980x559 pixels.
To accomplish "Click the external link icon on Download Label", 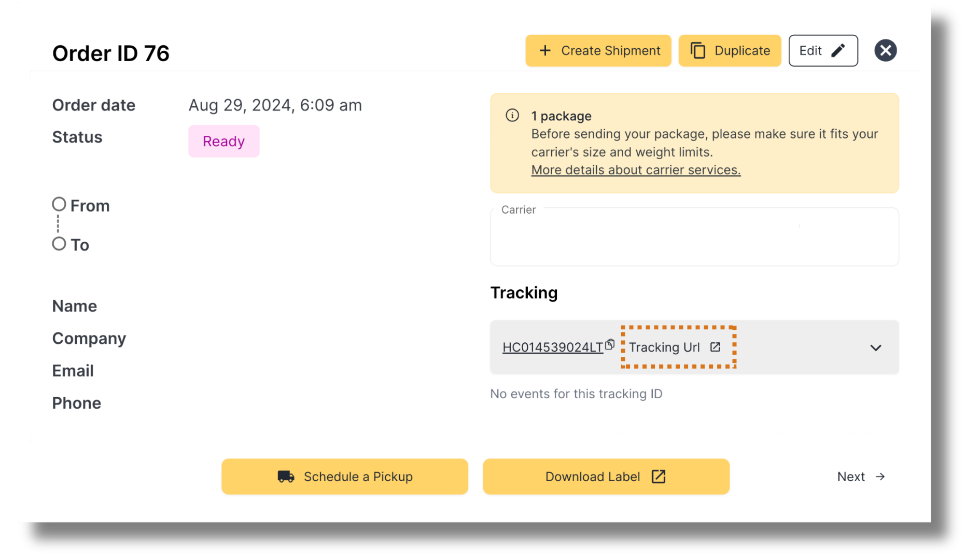I will [x=659, y=476].
